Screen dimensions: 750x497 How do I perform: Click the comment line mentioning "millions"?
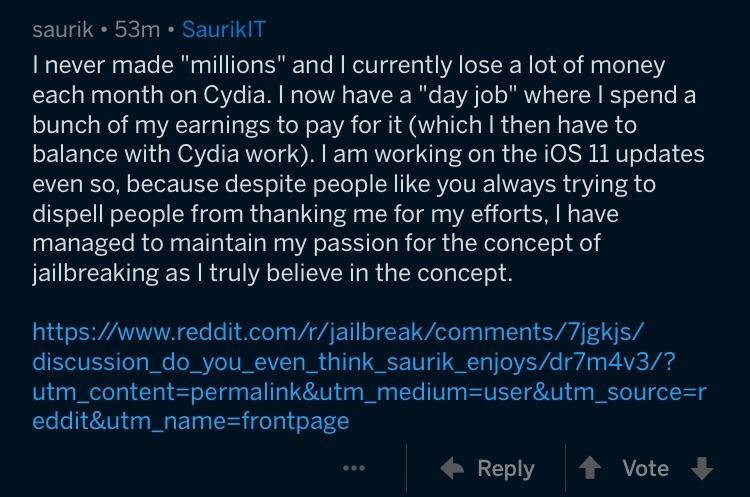(349, 65)
